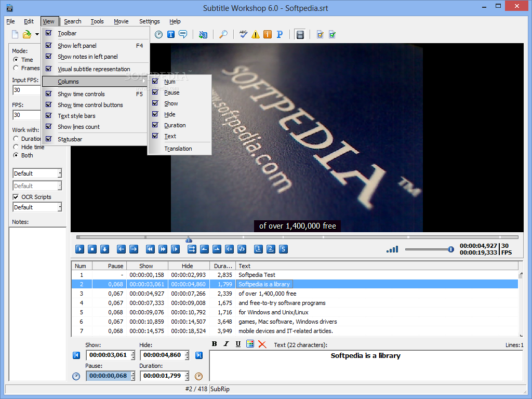Toggle Show time controls option
Screen dimensions: 532x399
point(96,94)
